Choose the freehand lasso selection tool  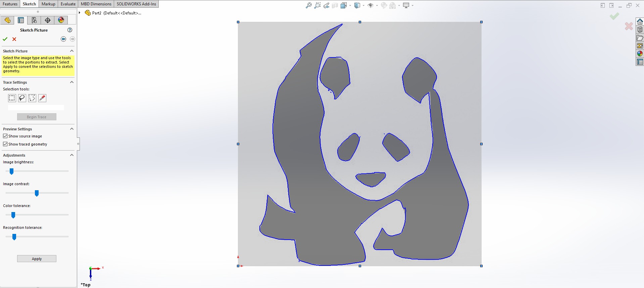click(x=22, y=98)
